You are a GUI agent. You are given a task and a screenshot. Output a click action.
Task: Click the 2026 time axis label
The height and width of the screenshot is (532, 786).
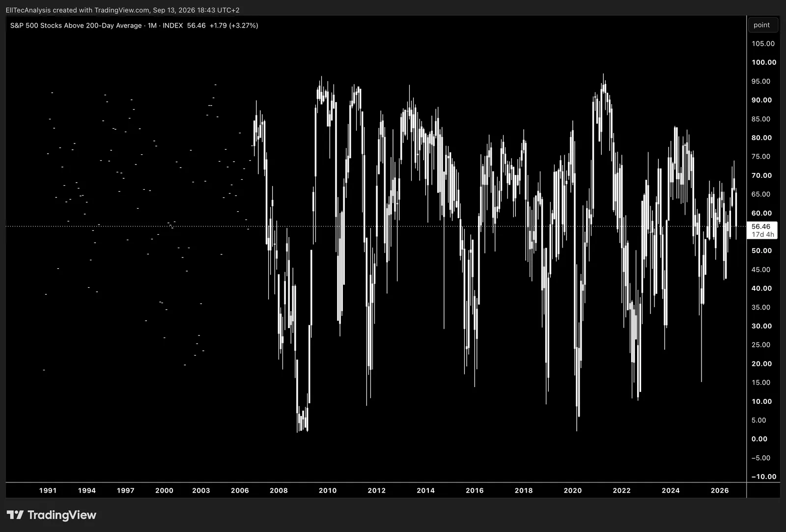[x=720, y=490]
